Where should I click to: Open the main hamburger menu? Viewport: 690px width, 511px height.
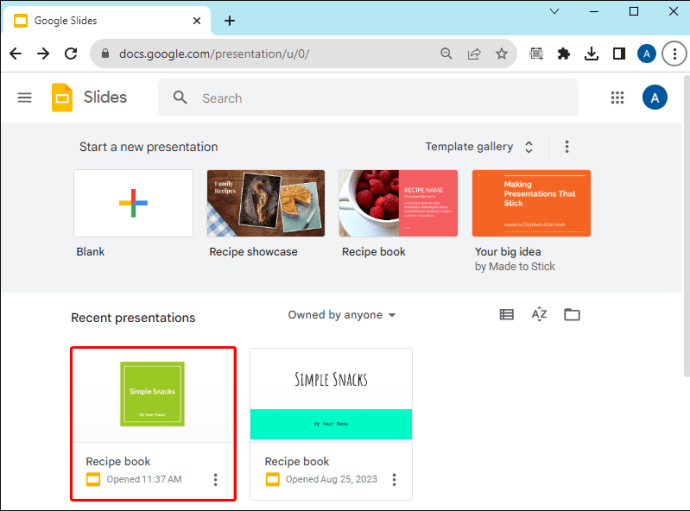[25, 97]
